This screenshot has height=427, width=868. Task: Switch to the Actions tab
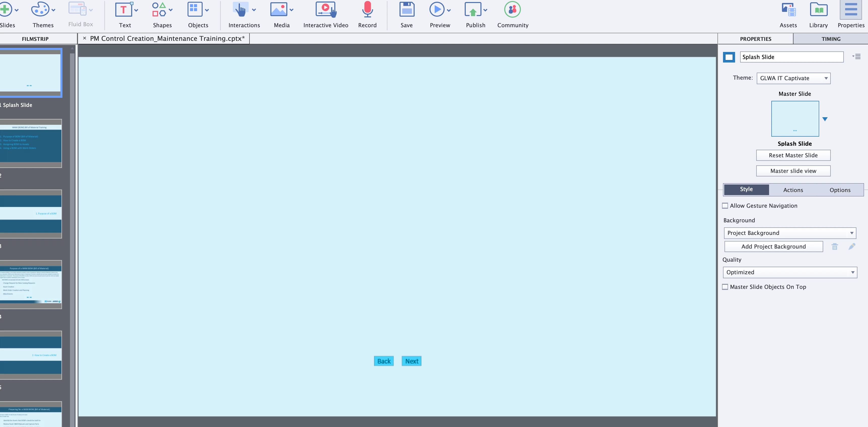[x=793, y=190]
